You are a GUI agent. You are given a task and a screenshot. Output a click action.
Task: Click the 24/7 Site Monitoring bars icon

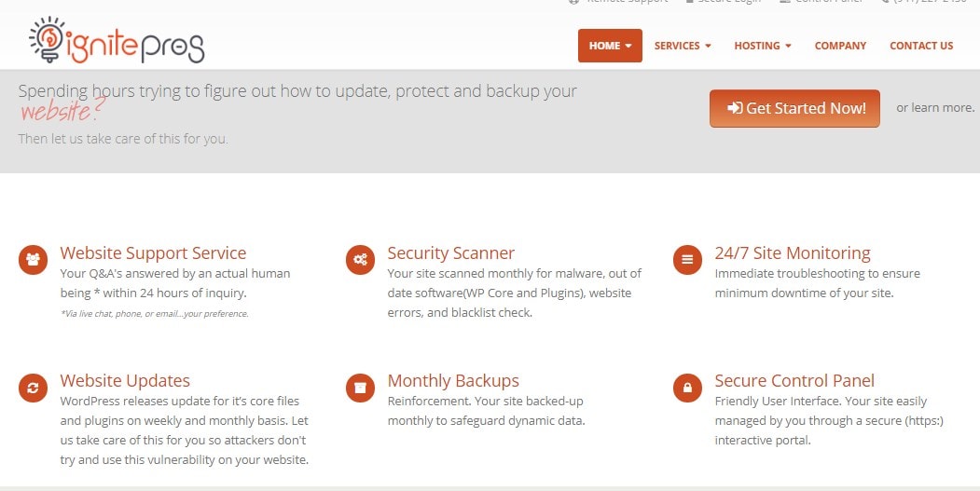(x=687, y=259)
